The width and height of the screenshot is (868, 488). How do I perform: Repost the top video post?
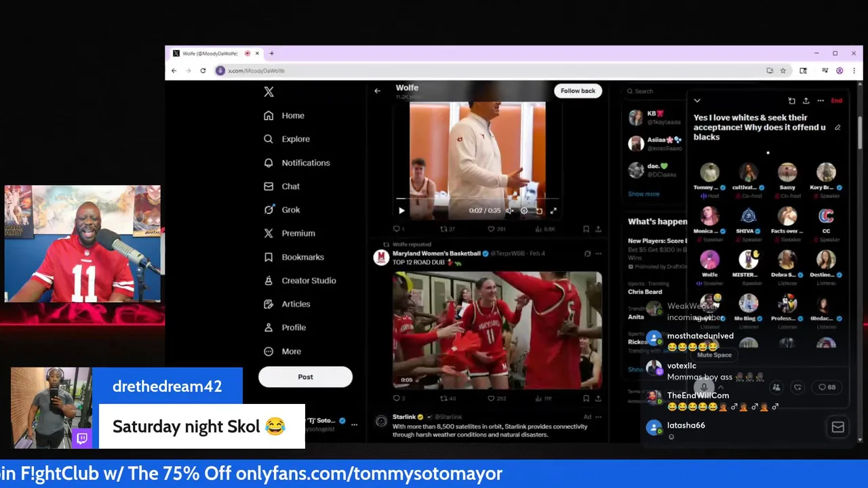pyautogui.click(x=448, y=229)
